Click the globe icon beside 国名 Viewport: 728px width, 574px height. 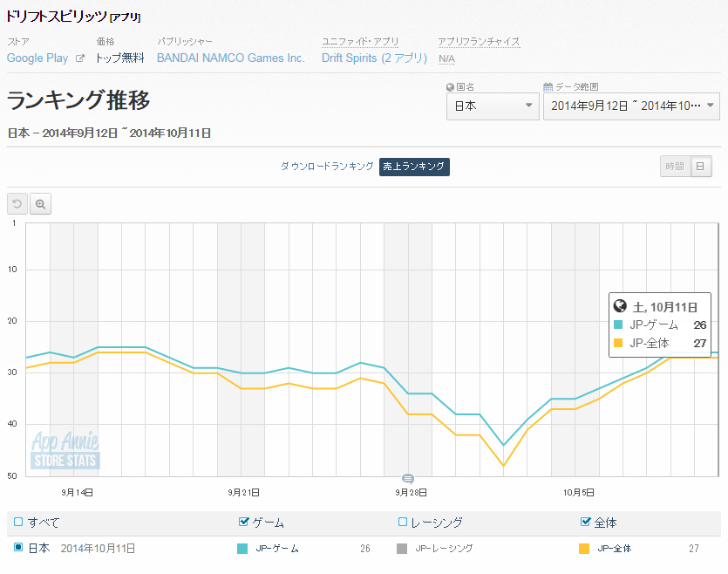[x=450, y=87]
